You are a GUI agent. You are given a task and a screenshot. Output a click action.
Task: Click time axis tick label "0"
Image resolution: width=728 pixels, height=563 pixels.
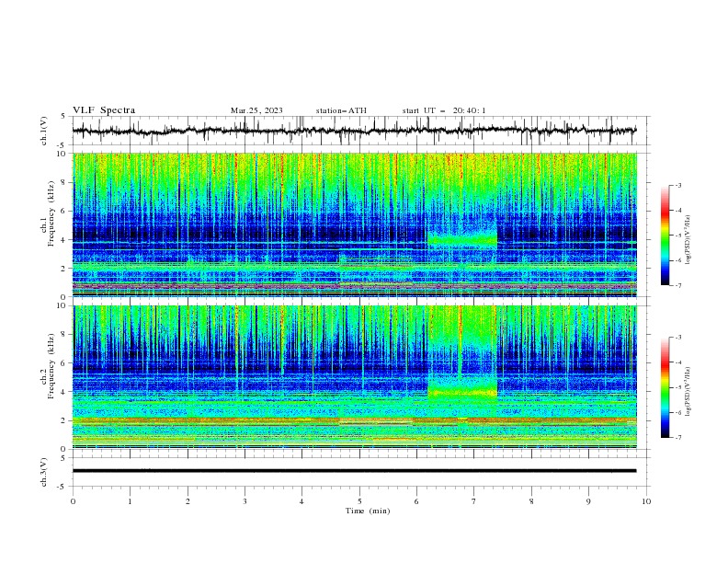73,501
